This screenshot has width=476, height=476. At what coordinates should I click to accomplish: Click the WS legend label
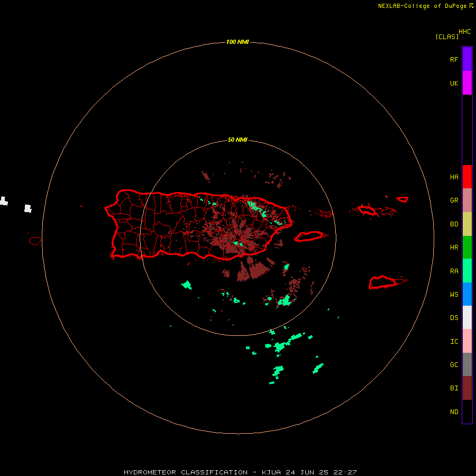pos(454,295)
